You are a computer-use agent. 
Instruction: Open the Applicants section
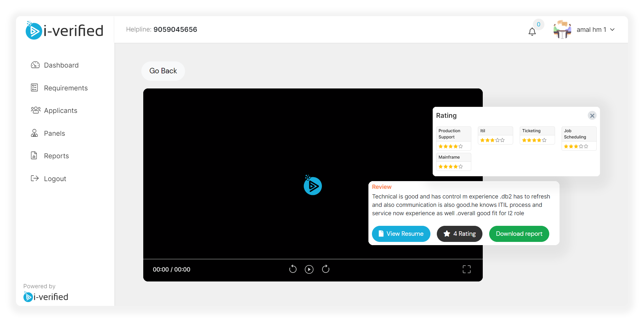pos(60,111)
